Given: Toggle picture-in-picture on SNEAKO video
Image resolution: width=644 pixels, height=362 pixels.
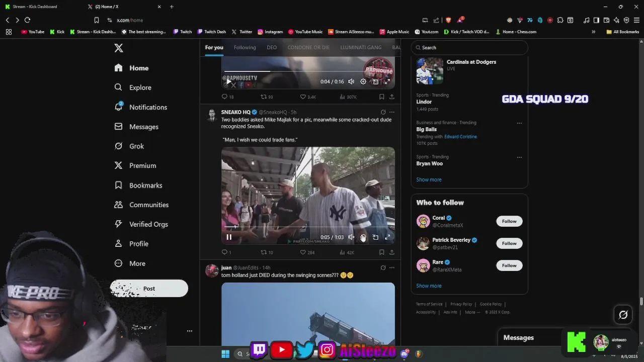Looking at the screenshot, I should coord(375,237).
